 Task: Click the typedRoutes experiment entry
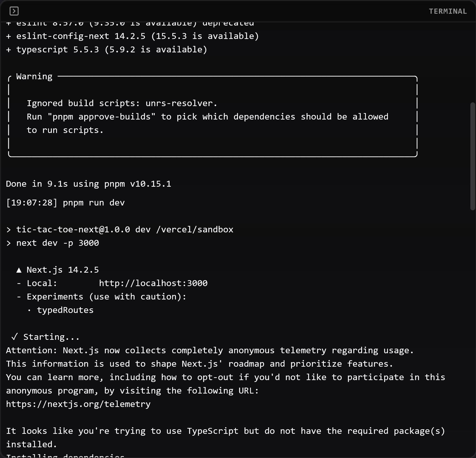tap(65, 310)
